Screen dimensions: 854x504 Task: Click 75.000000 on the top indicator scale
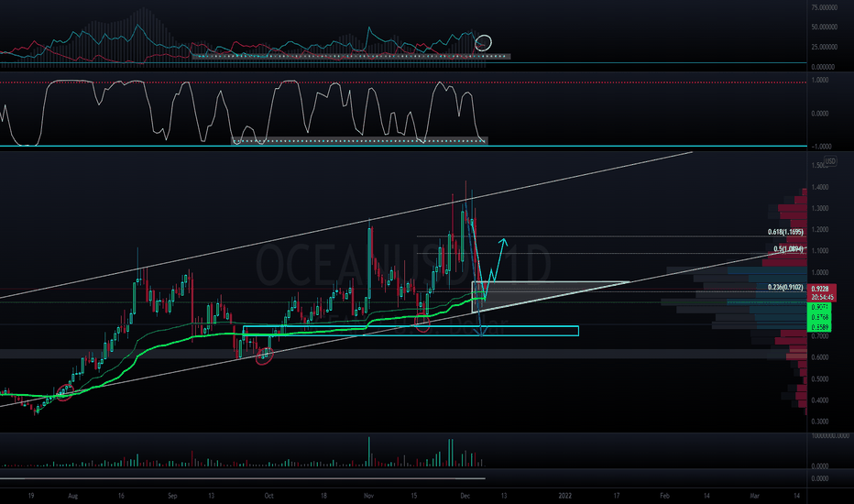[824, 7]
